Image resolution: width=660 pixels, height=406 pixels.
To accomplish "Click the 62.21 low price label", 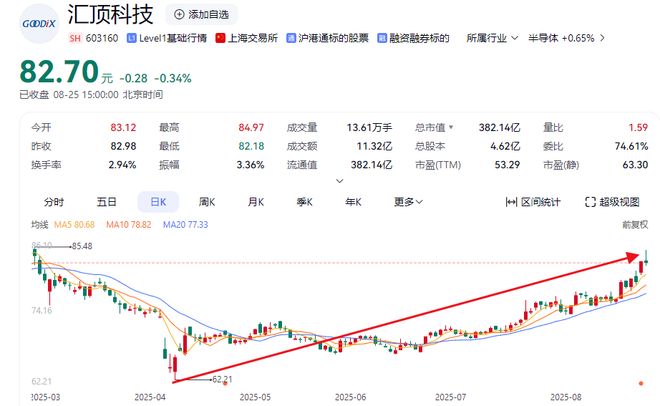I will (222, 379).
